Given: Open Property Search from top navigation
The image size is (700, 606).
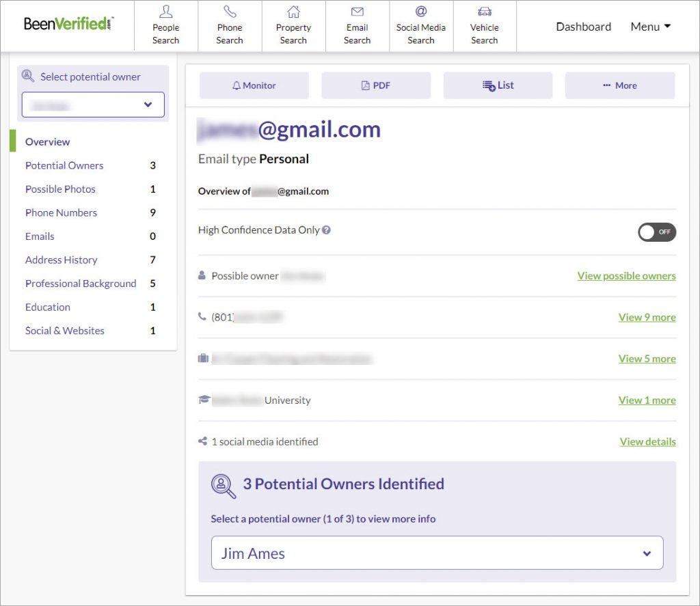Looking at the screenshot, I should click(x=293, y=26).
